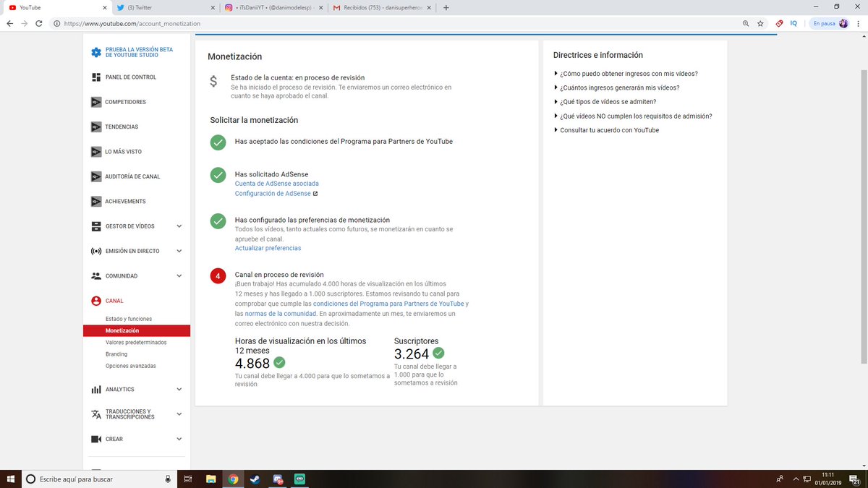Viewport: 868px width, 488px height.
Task: Open Valores predeterminados submenu item
Action: coord(135,343)
